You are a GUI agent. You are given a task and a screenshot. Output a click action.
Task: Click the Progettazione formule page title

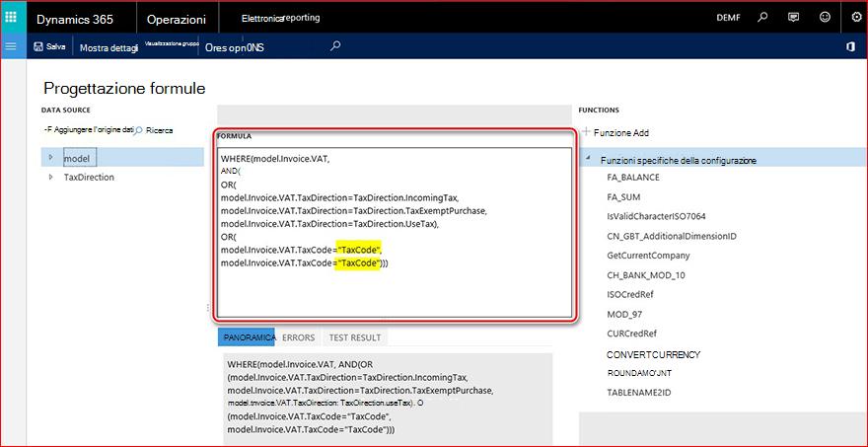124,89
